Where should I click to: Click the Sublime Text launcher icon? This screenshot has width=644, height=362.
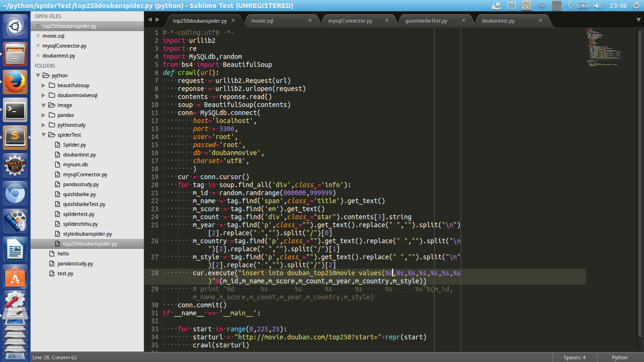tap(15, 138)
